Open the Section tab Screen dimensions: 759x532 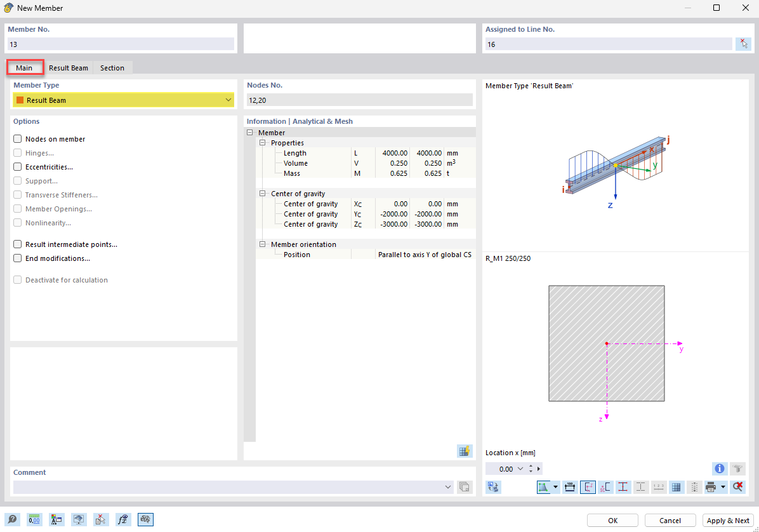coord(112,68)
